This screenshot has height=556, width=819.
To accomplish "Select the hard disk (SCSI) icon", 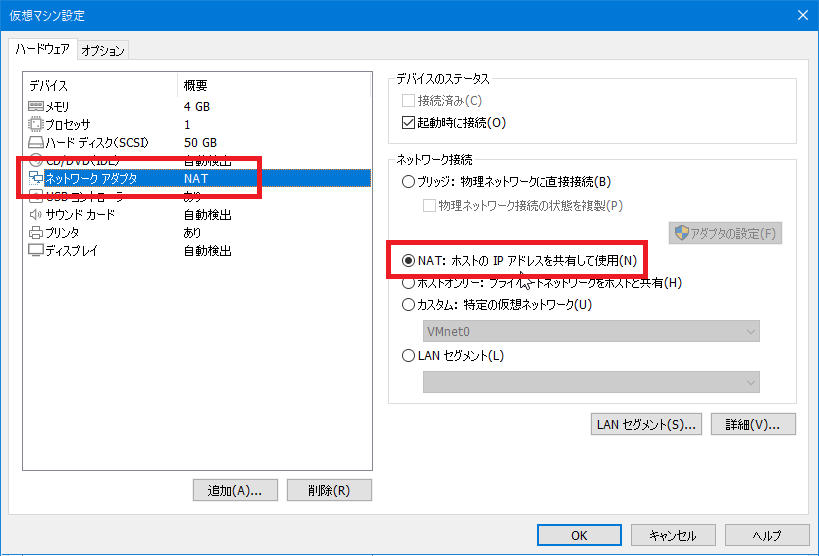I will click(36, 142).
